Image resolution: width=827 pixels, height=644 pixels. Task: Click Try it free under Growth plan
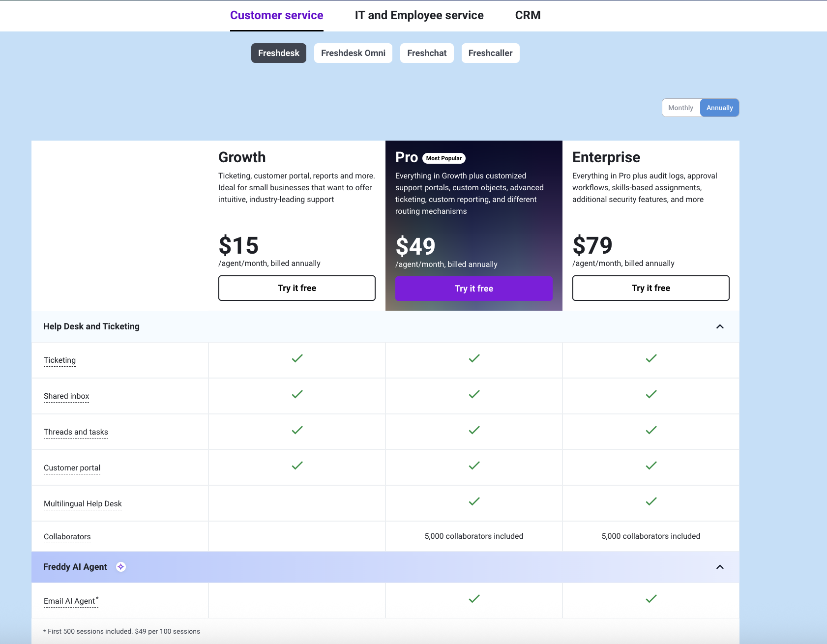tap(297, 288)
